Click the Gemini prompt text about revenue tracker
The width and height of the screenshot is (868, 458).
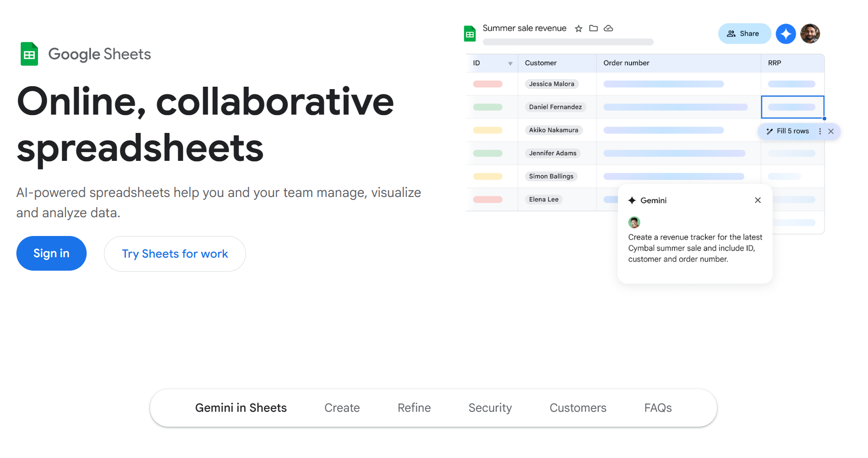[x=695, y=248]
